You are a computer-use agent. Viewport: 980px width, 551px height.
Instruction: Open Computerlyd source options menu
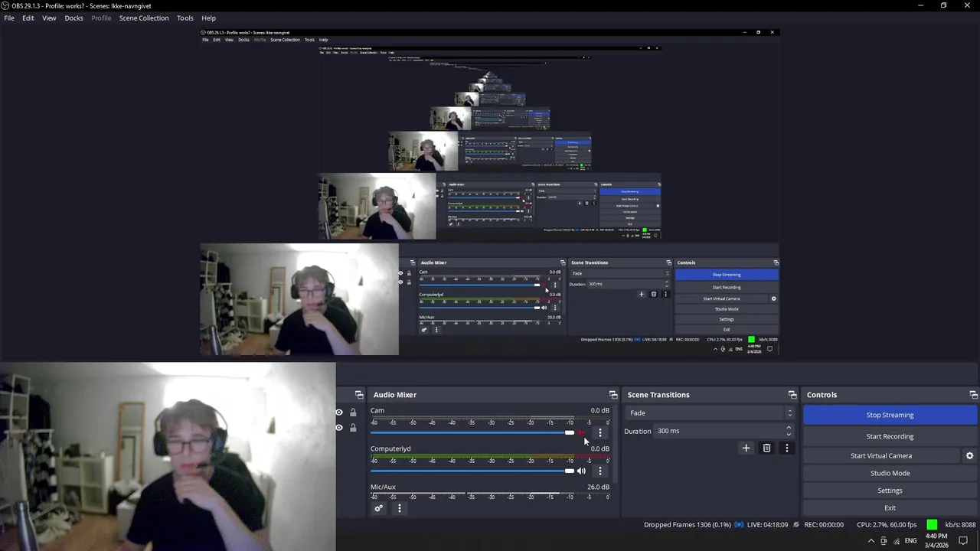click(600, 471)
